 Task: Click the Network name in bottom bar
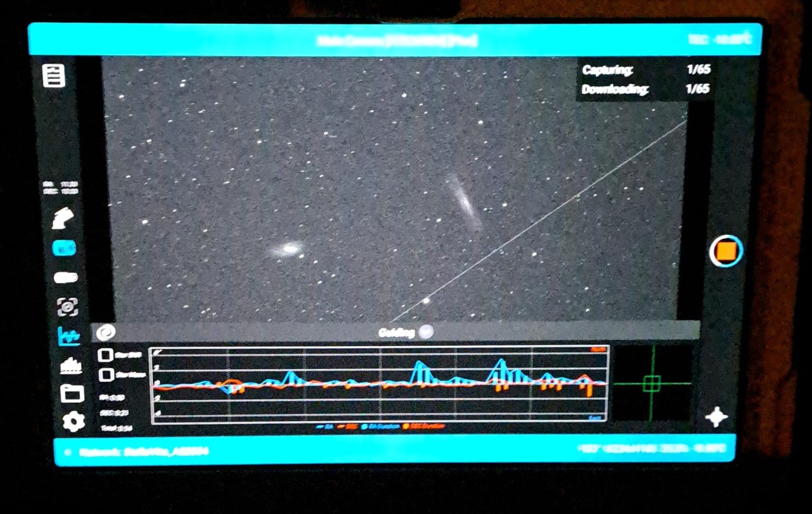[x=144, y=452]
